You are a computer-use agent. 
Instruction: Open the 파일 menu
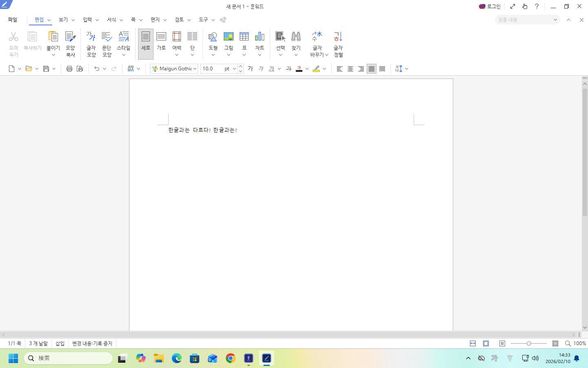pos(13,20)
